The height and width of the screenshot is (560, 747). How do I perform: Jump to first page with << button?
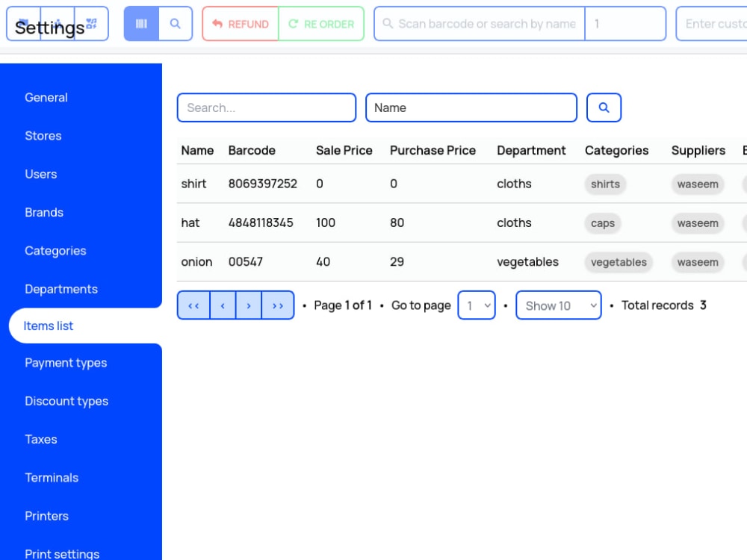point(193,305)
